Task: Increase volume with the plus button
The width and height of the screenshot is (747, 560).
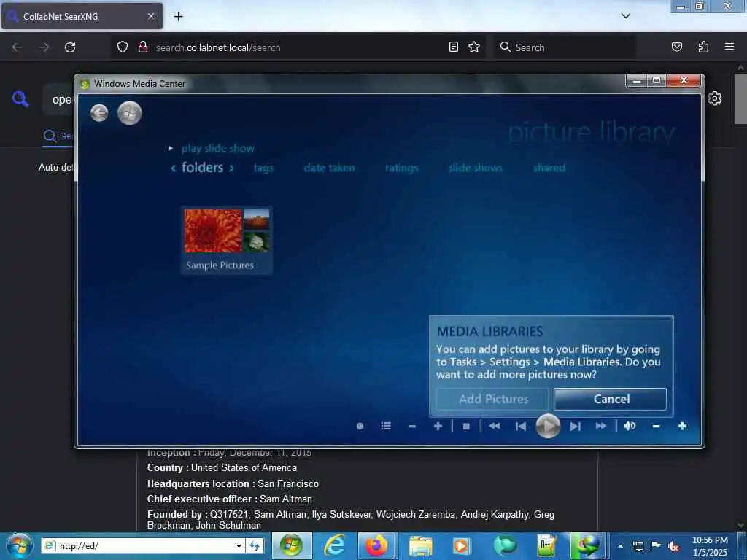Action: [682, 426]
